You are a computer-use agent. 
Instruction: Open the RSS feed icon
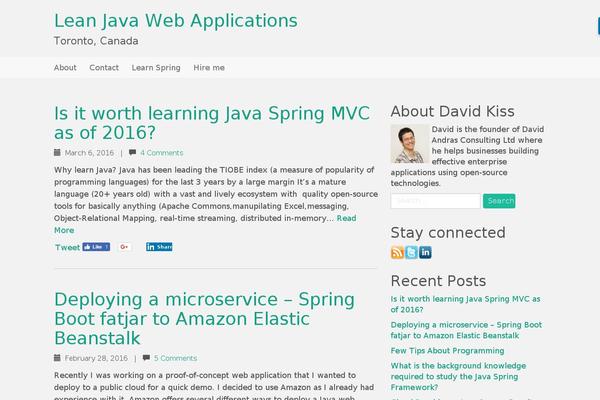coord(397,253)
